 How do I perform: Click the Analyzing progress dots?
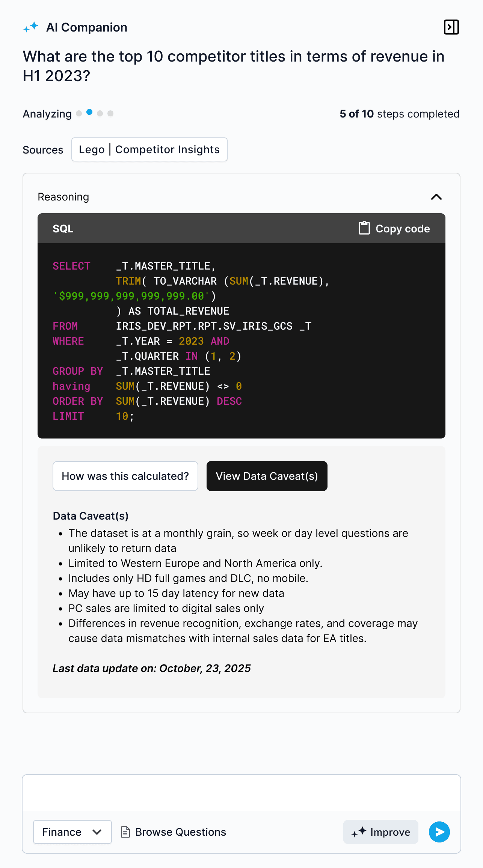coord(95,113)
